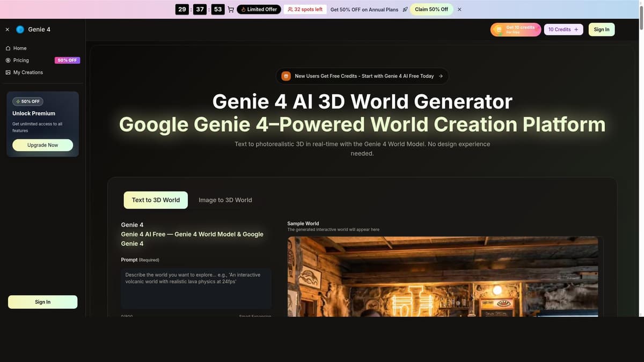Click the arrow in the free credits banner

pyautogui.click(x=441, y=76)
